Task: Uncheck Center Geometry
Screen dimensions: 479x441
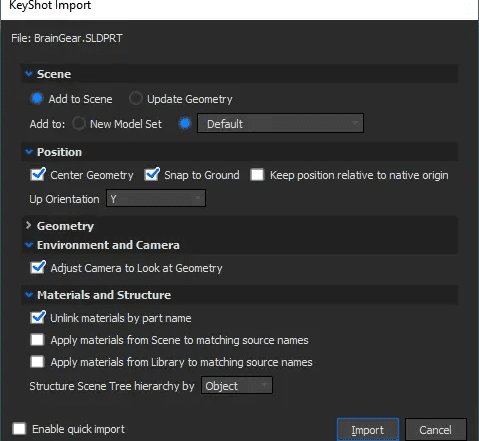Action: coord(38,175)
